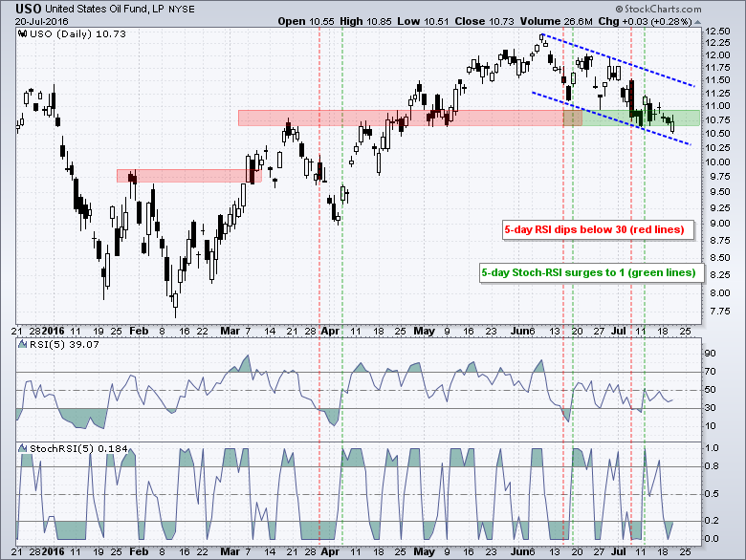Click the StochRSI(5) indicator panel icon
This screenshot has width=746, height=560.
[22, 448]
